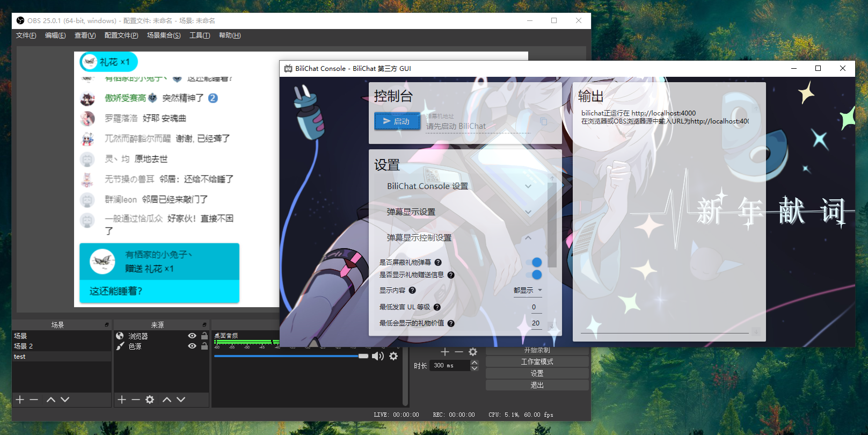Move source up with the up arrow
The image size is (868, 435).
point(167,400)
